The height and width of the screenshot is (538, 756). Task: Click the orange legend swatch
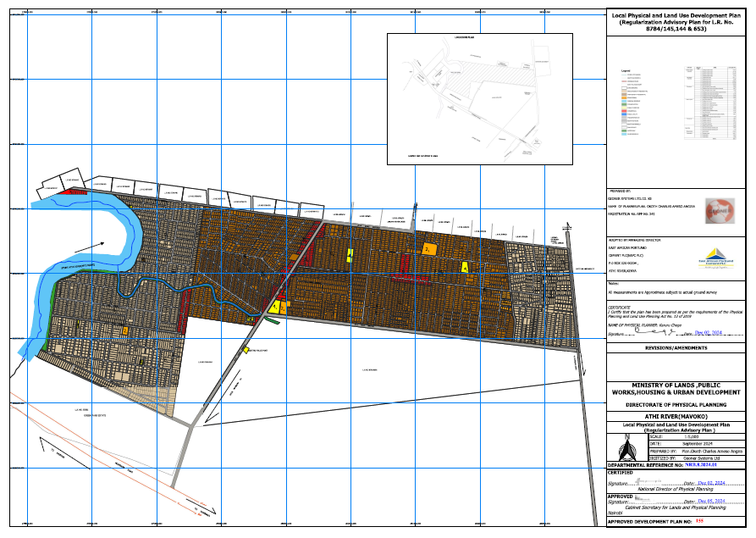(624, 98)
